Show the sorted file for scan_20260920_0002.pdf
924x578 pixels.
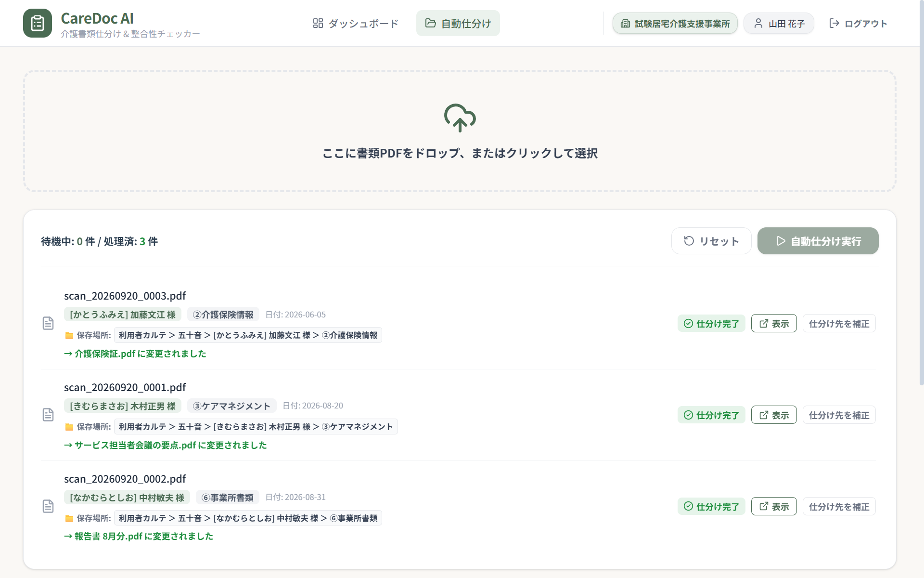pos(774,506)
